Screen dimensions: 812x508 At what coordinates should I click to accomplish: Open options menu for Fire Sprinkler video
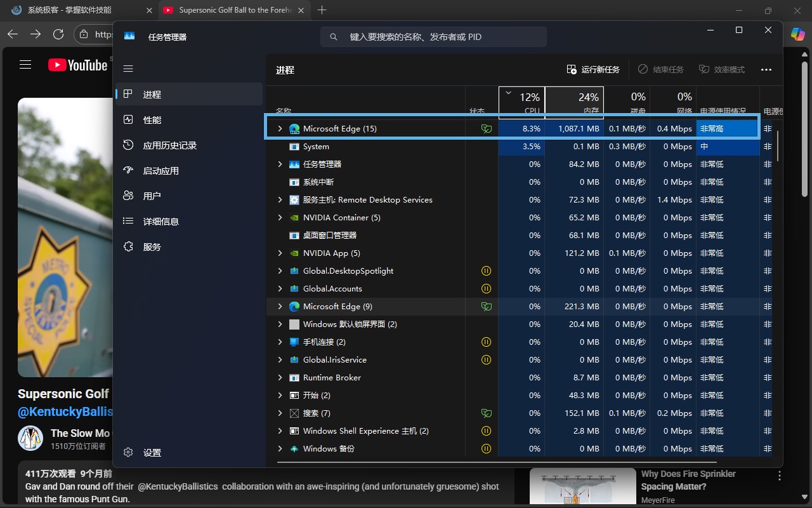[780, 476]
